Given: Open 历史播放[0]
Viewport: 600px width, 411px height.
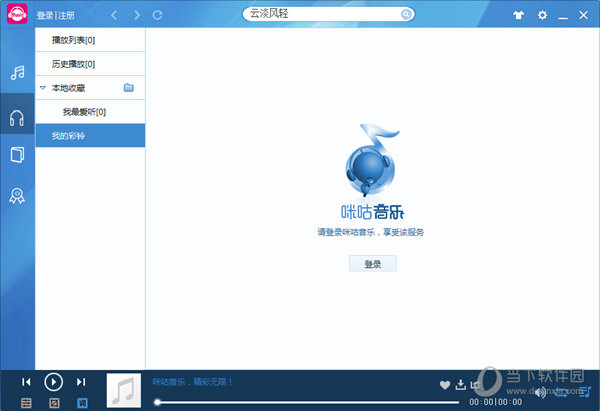Looking at the screenshot, I should [90, 64].
